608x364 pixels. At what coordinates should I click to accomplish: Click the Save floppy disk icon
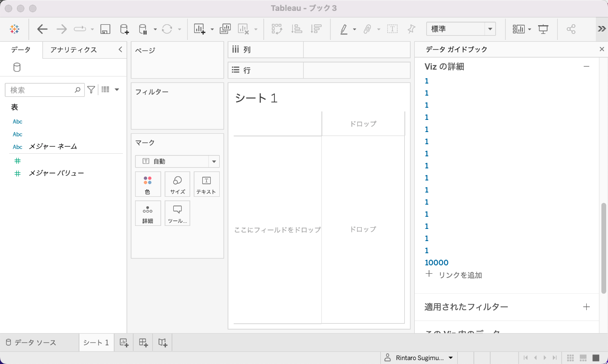click(105, 29)
